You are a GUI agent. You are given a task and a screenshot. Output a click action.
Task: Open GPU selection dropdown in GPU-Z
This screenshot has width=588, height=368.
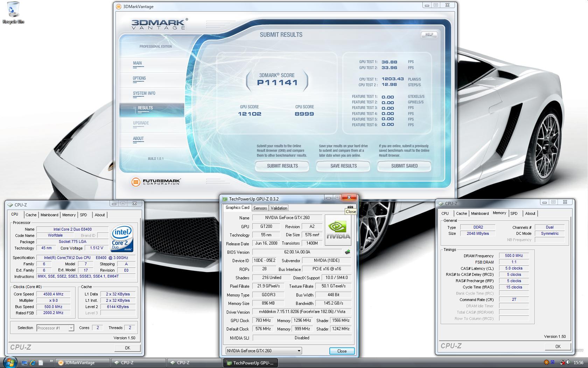click(x=263, y=350)
